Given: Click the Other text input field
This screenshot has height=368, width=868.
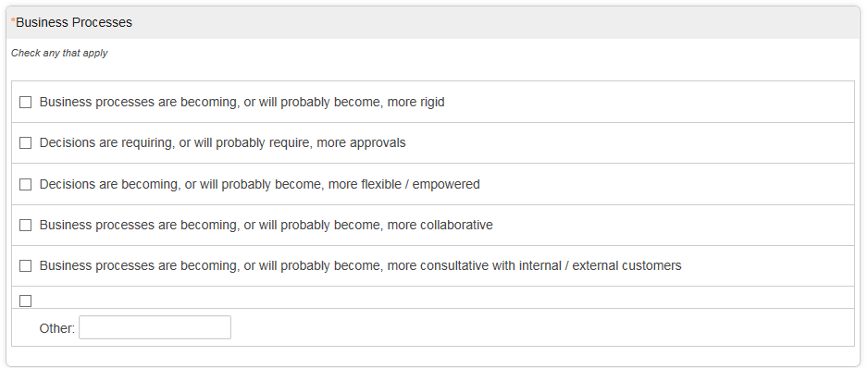Looking at the screenshot, I should 155,327.
